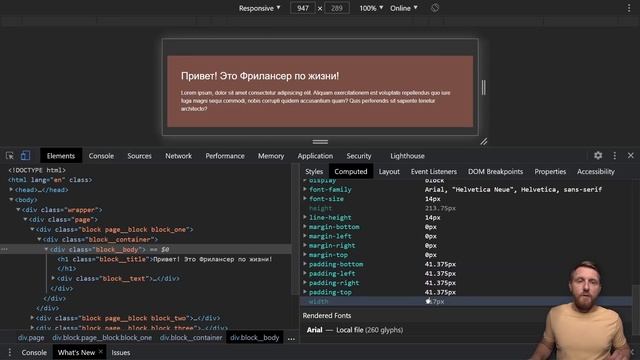Collapse the div page node
640x360 pixels.
(25, 220)
